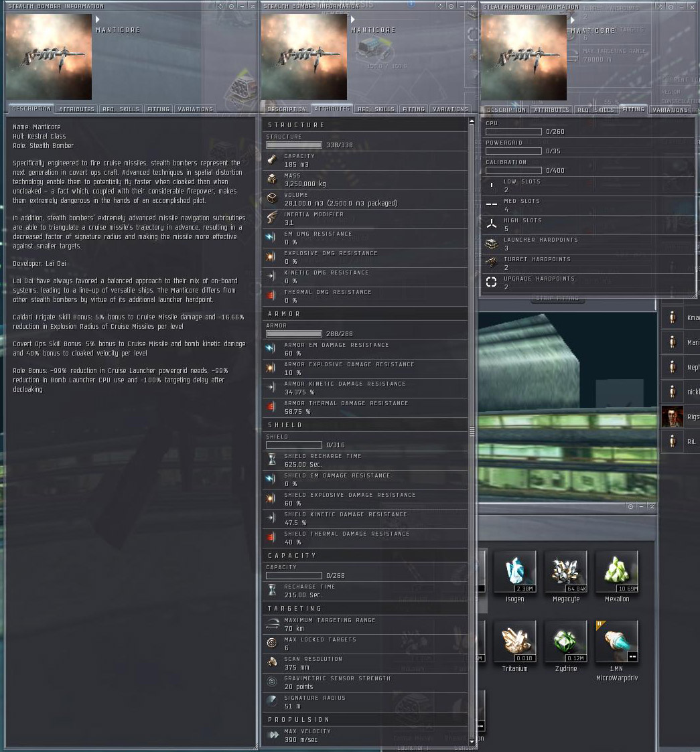
Task: Toggle the pin circle on the Description window
Action: pyautogui.click(x=232, y=6)
